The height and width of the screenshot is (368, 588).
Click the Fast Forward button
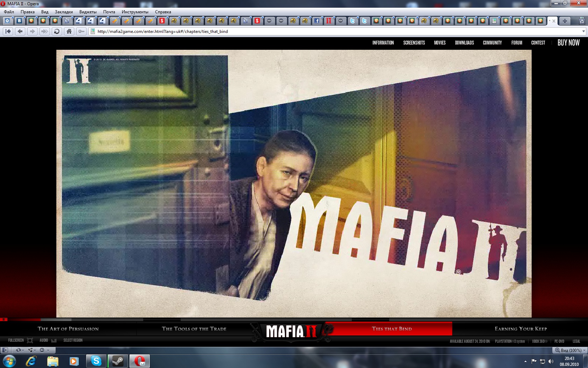pyautogui.click(x=44, y=32)
